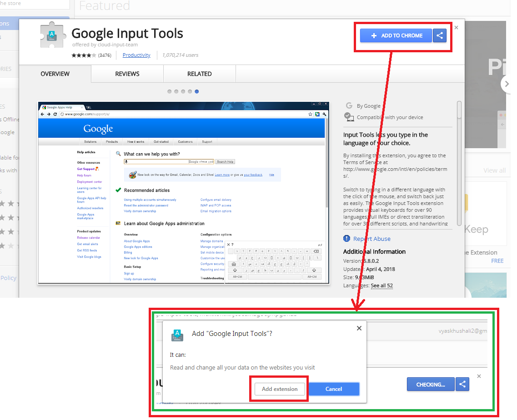
Task: Close the Add "Google Input Tools"? dialog
Action: tap(359, 328)
